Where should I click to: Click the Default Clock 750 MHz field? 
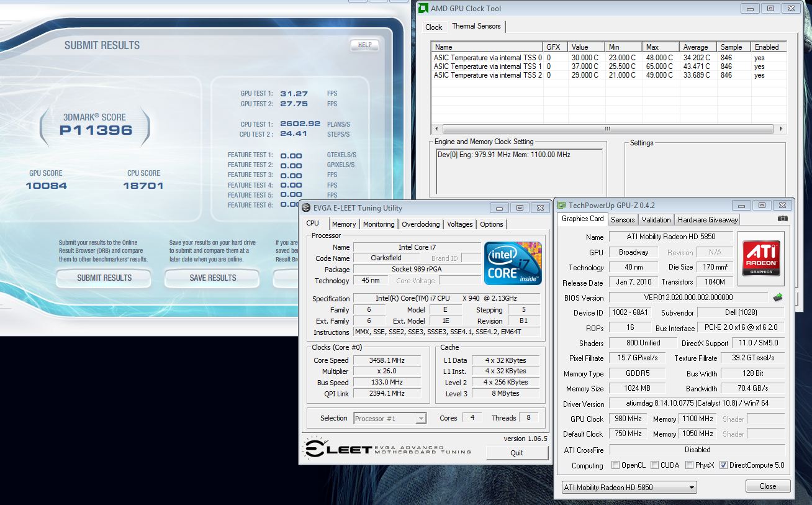click(628, 434)
